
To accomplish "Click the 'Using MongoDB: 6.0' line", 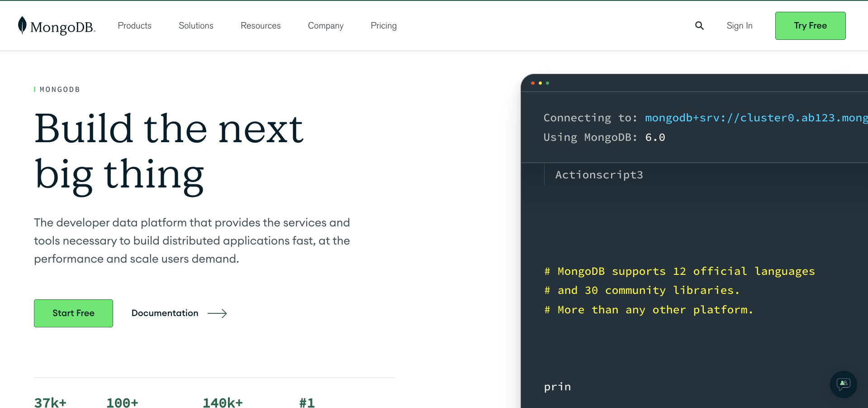I will click(604, 137).
